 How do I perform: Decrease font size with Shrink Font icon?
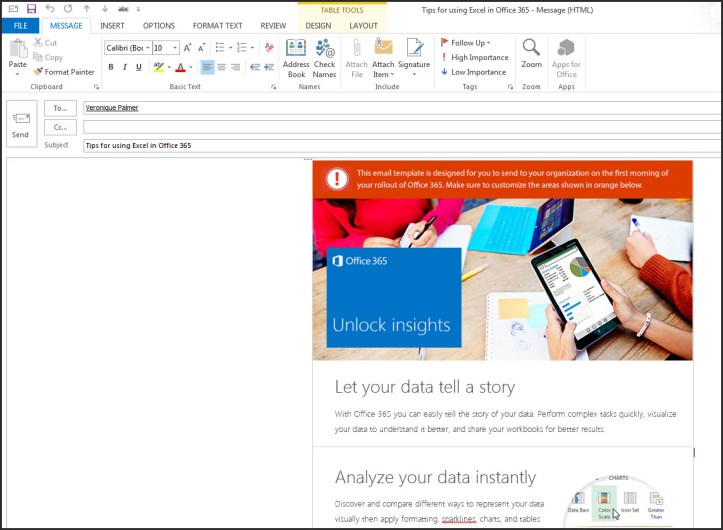(x=201, y=48)
